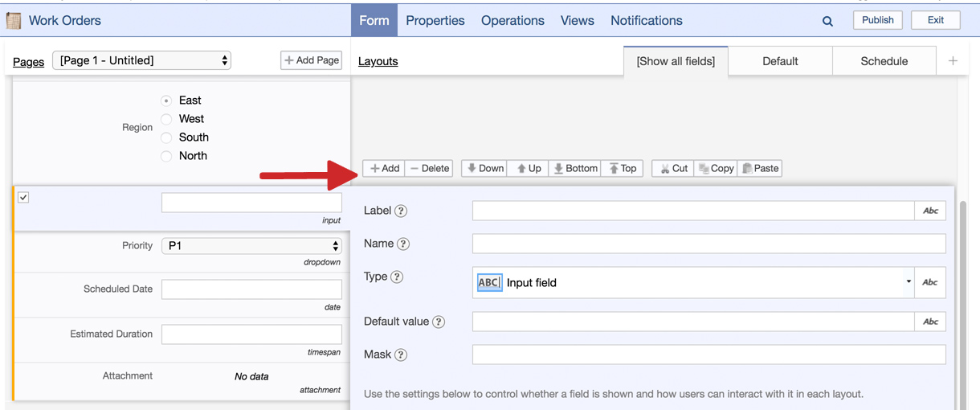Screen dimensions: 980x410
Task: Open help icon next to Name
Action: click(x=403, y=244)
